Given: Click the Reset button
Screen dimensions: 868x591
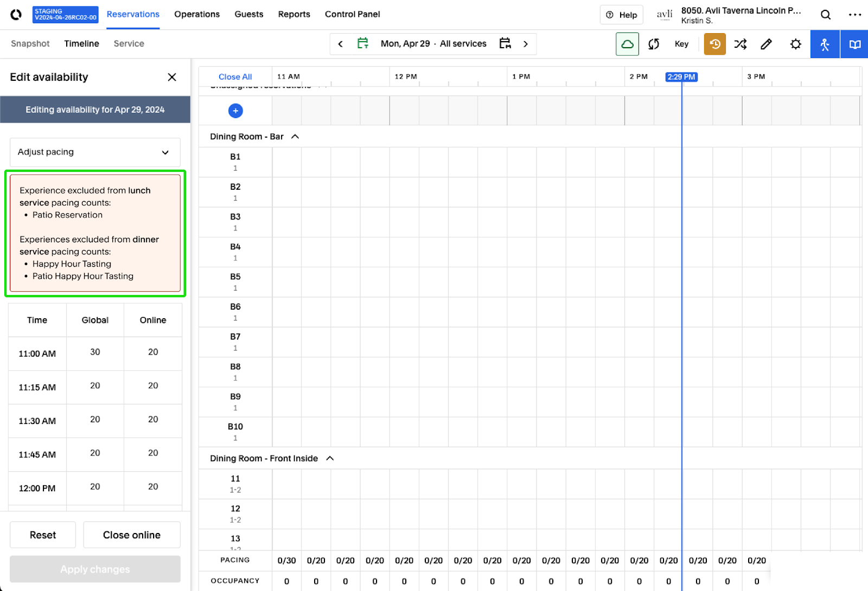Looking at the screenshot, I should click(x=43, y=535).
